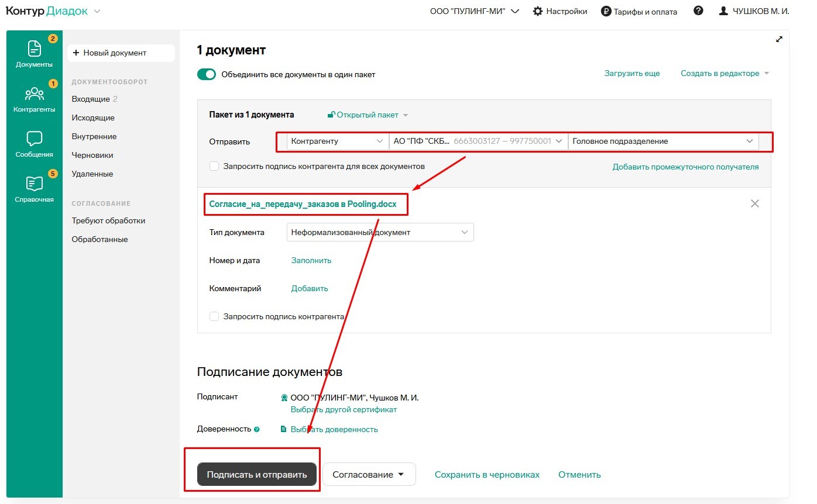Click Заполнить for Номер и дата
Viewport: 817px width, 504px height.
pyautogui.click(x=311, y=260)
